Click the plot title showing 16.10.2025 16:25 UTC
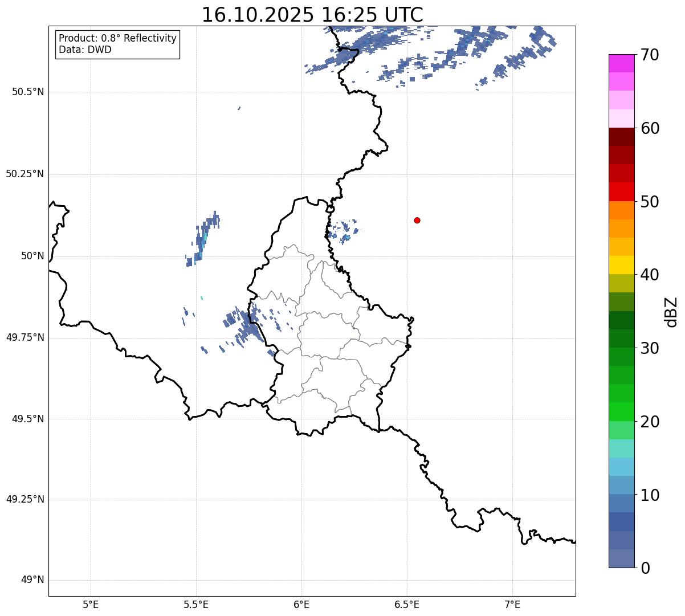Image resolution: width=685 pixels, height=616 pixels. pyautogui.click(x=312, y=14)
